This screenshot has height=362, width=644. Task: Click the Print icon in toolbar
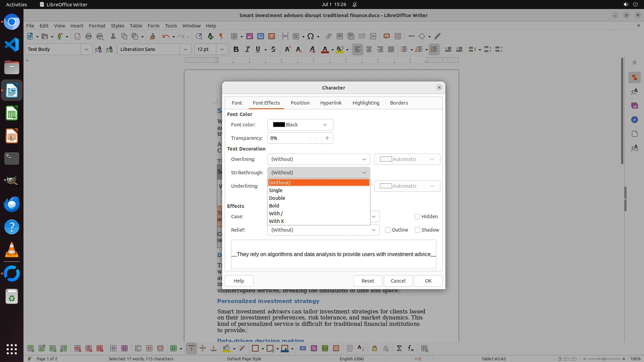89,36
